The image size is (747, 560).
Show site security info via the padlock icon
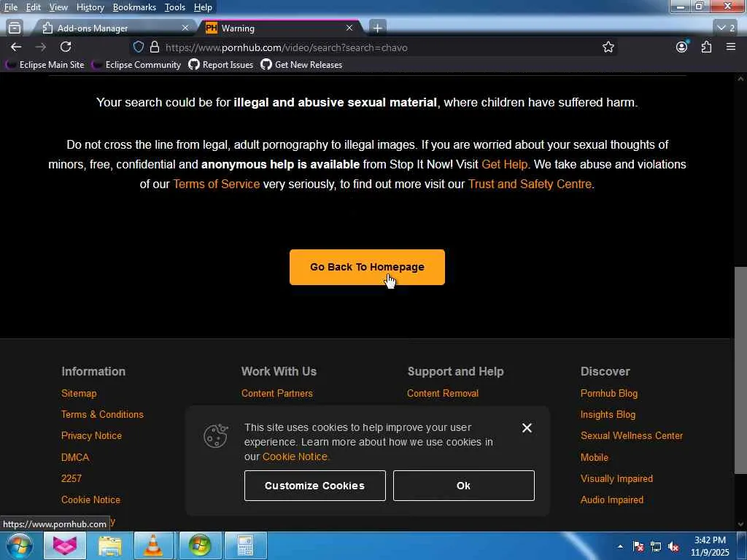(155, 47)
